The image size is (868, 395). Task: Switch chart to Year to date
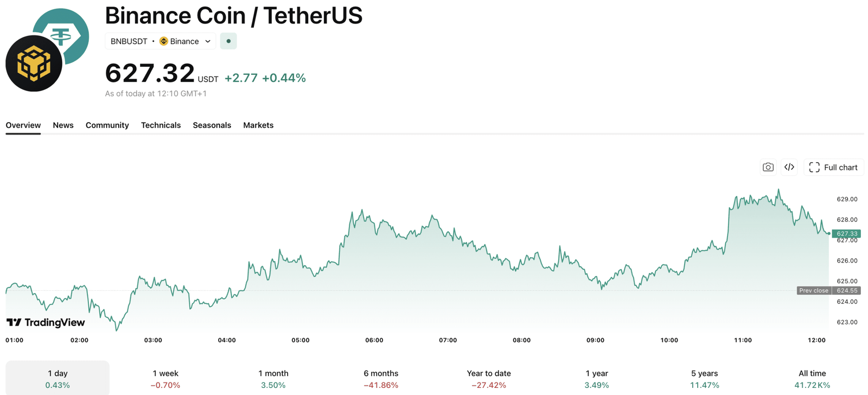coord(489,379)
